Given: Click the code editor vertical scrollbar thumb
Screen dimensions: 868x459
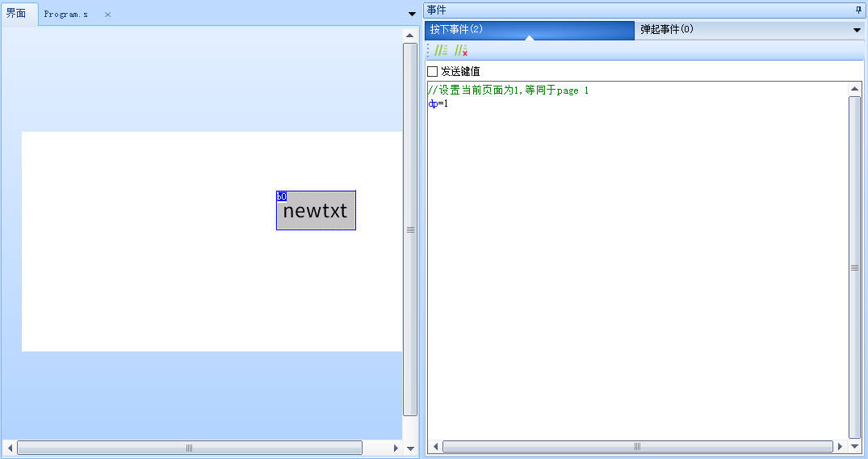Looking at the screenshot, I should pos(855,267).
